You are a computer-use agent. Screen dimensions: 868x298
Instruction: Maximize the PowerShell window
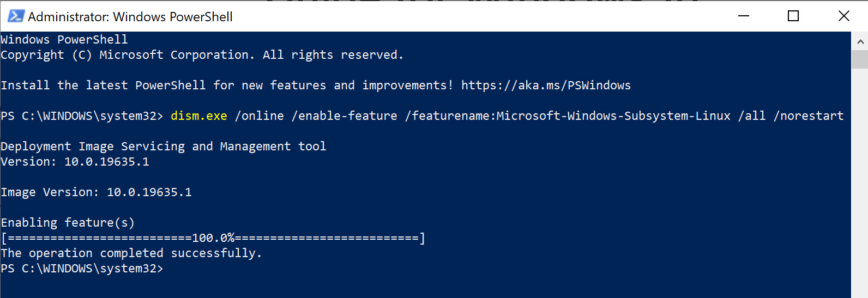tap(793, 16)
